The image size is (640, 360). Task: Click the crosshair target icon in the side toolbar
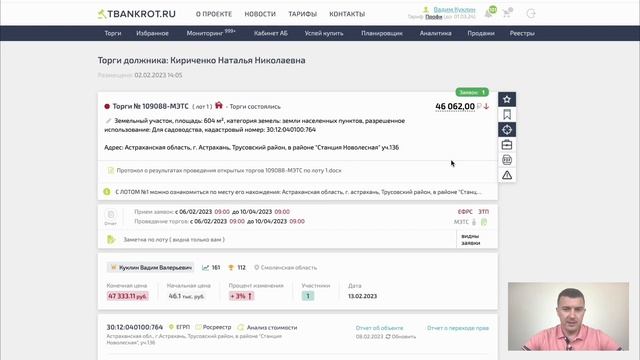(x=507, y=130)
